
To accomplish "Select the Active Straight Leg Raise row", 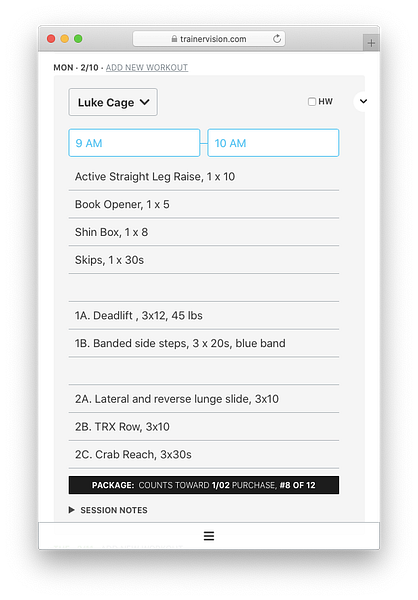I will pyautogui.click(x=204, y=176).
